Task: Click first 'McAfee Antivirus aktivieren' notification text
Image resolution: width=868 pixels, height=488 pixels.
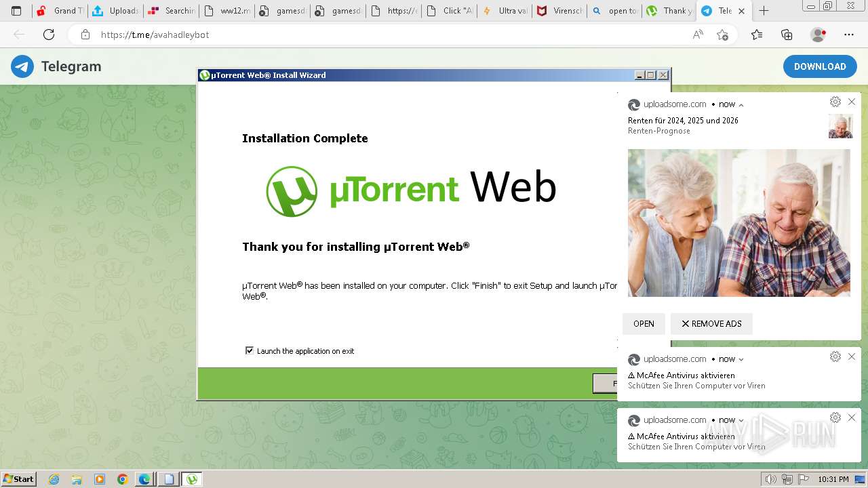Action: pos(686,375)
